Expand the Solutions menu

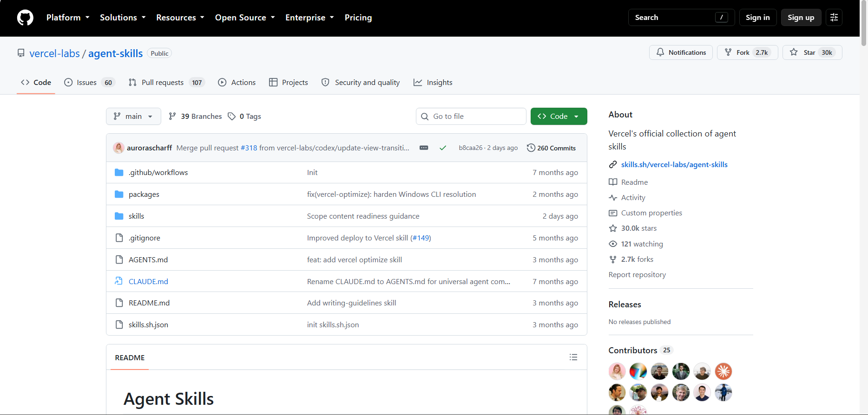(x=123, y=18)
